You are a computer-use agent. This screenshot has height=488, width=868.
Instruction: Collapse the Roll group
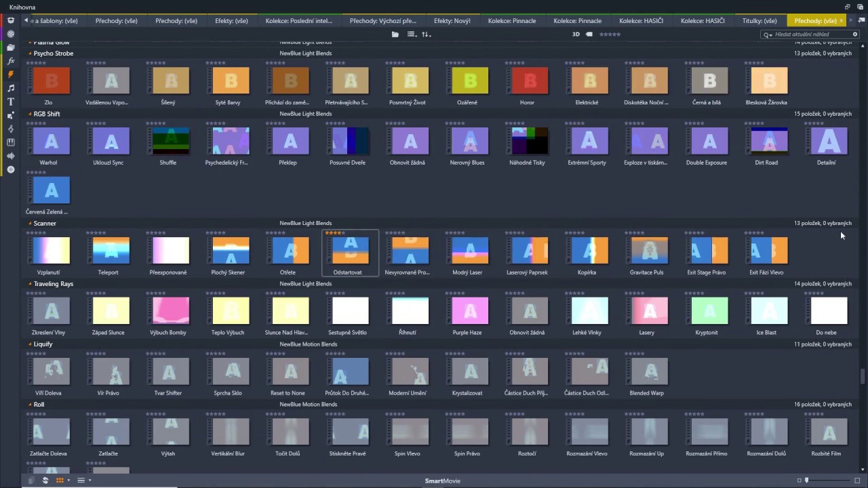pyautogui.click(x=30, y=405)
